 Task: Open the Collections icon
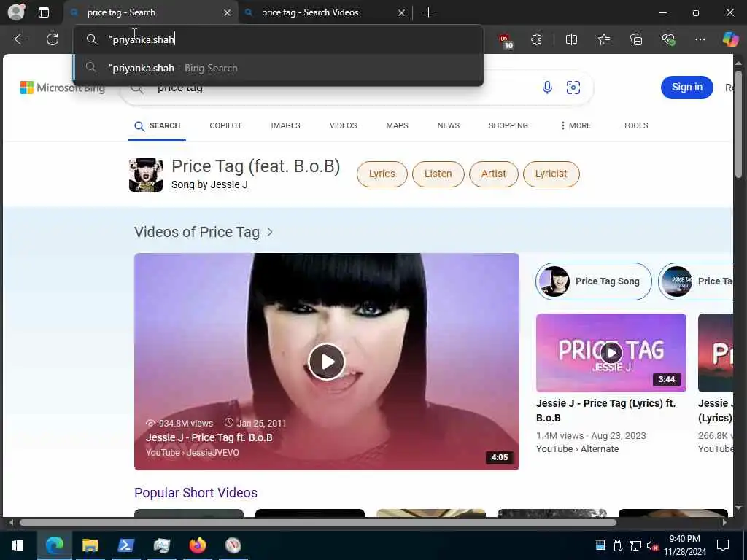point(636,39)
